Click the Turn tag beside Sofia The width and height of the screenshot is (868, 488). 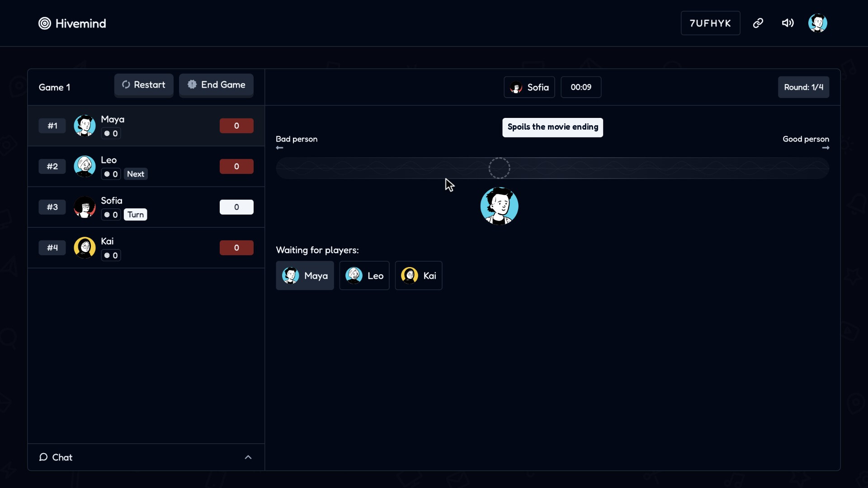[x=136, y=215]
